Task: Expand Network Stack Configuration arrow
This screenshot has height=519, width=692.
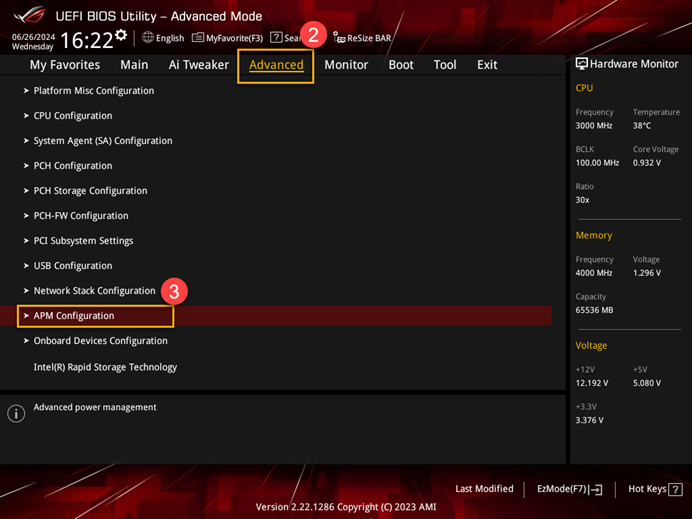Action: coord(26,291)
